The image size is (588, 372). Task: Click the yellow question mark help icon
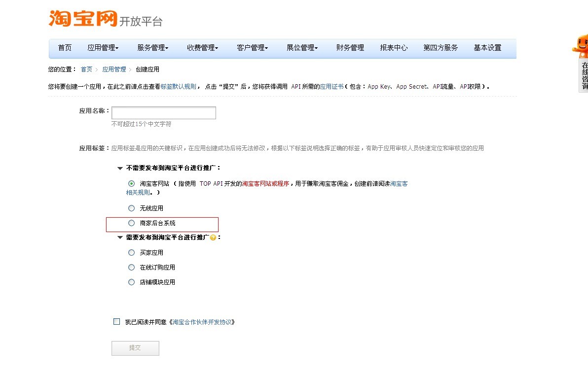213,237
